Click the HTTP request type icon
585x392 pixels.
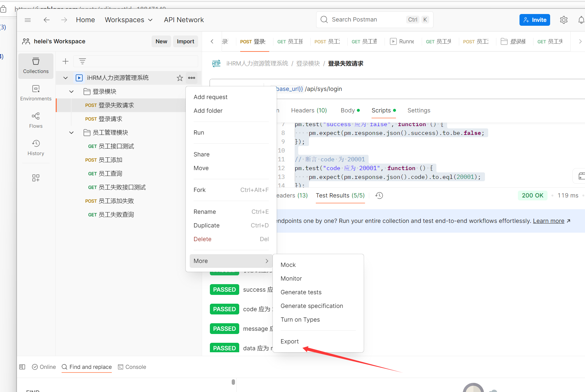216,64
